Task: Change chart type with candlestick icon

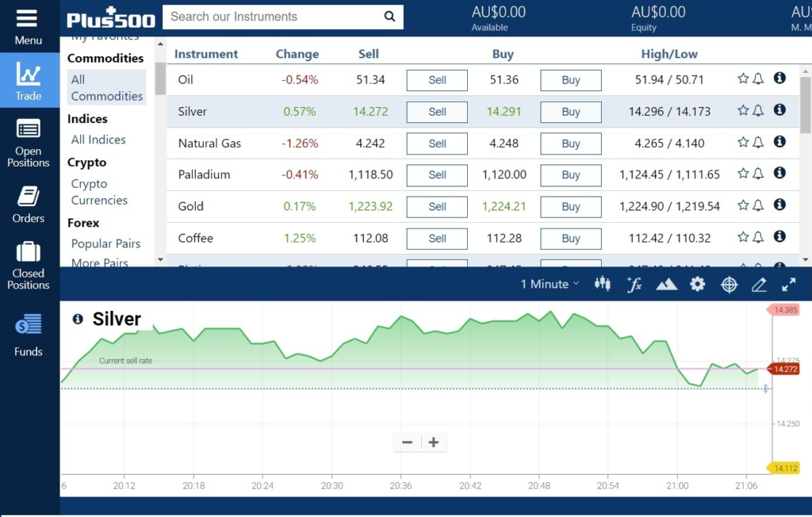Action: click(603, 283)
